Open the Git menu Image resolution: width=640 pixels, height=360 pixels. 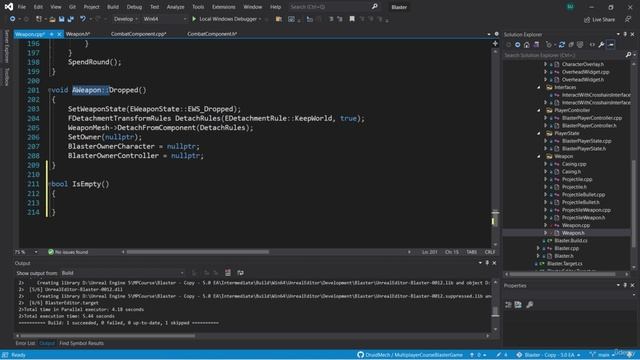(x=72, y=7)
